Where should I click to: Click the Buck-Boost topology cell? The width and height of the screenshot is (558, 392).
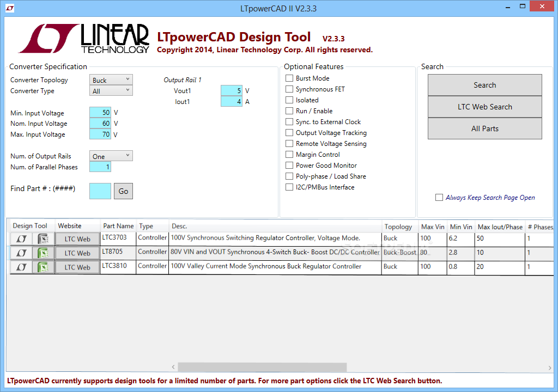[x=399, y=252]
